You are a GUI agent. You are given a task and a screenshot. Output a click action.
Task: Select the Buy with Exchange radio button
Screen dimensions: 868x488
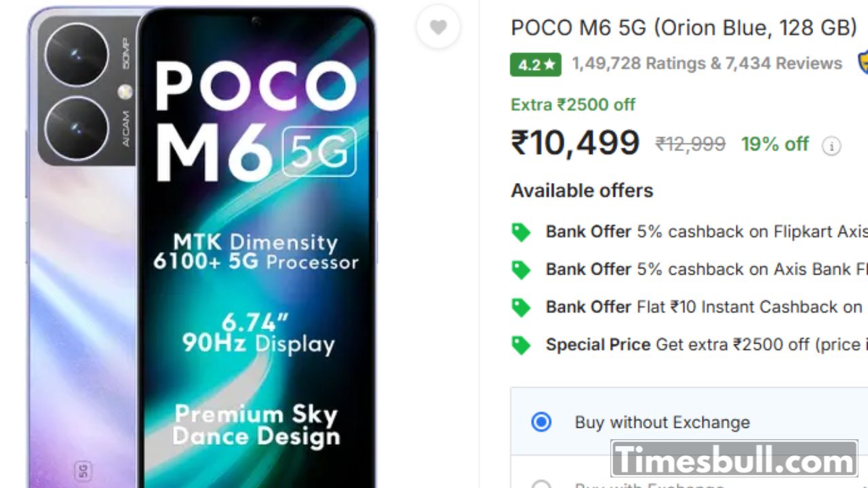point(541,484)
